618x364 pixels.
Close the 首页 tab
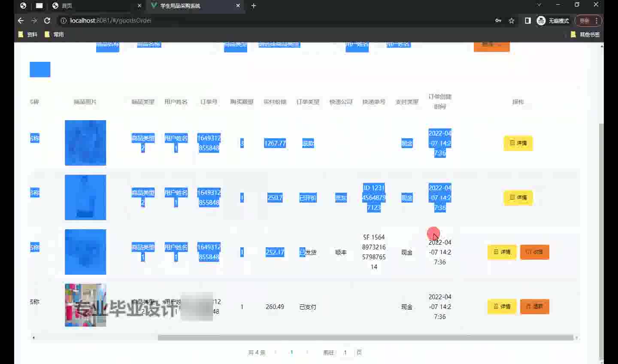point(139,6)
